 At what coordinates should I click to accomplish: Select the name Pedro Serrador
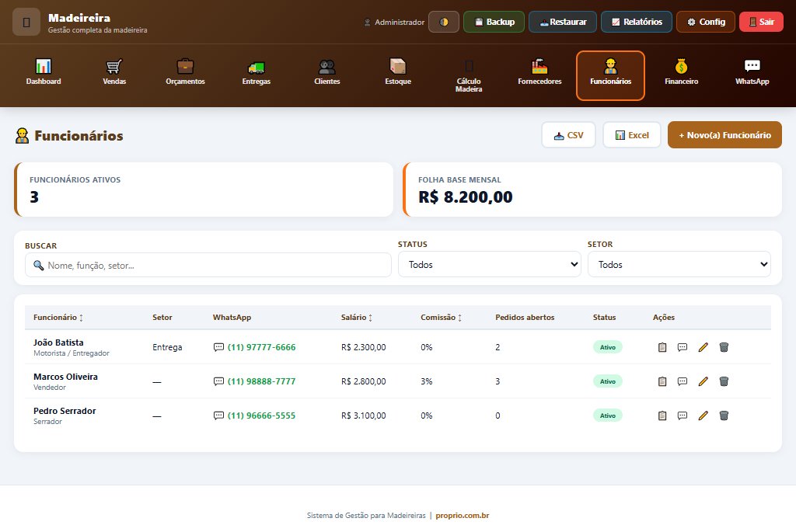point(65,411)
